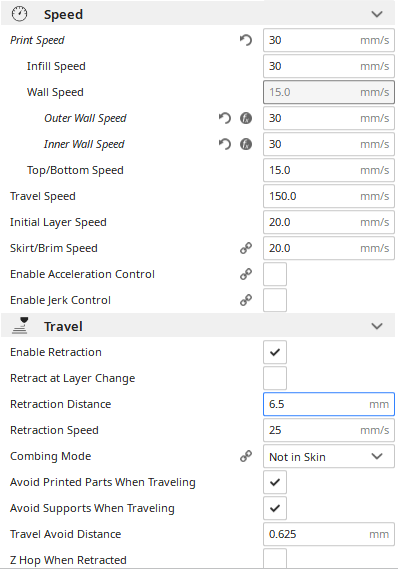Uncheck Avoid Supports When Traveling
This screenshot has width=398, height=571.
pos(275,508)
